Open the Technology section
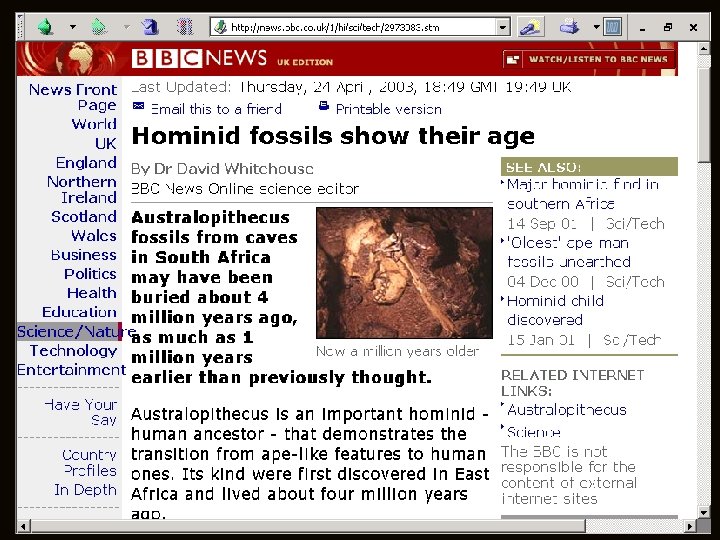The image size is (720, 540). pyautogui.click(x=73, y=350)
